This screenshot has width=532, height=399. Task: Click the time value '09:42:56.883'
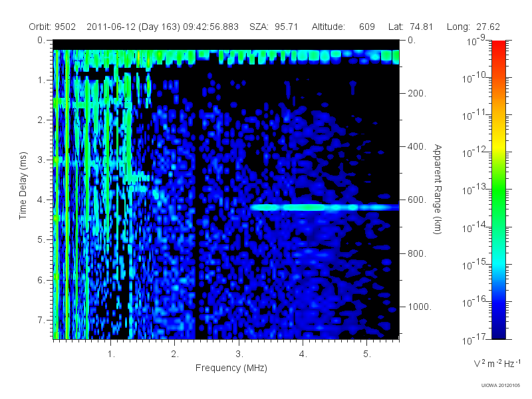pyautogui.click(x=211, y=27)
